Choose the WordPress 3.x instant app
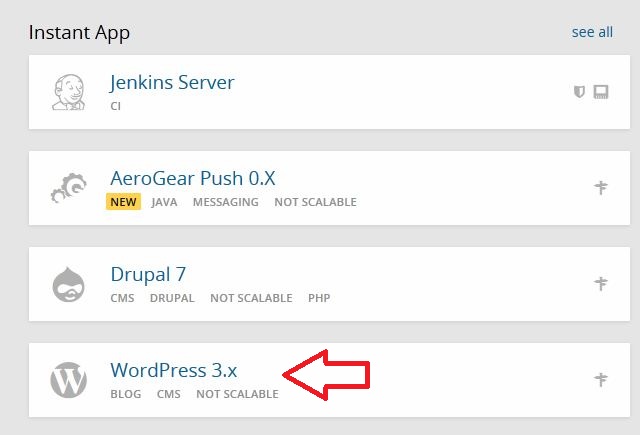This screenshot has width=640, height=435. coord(174,370)
